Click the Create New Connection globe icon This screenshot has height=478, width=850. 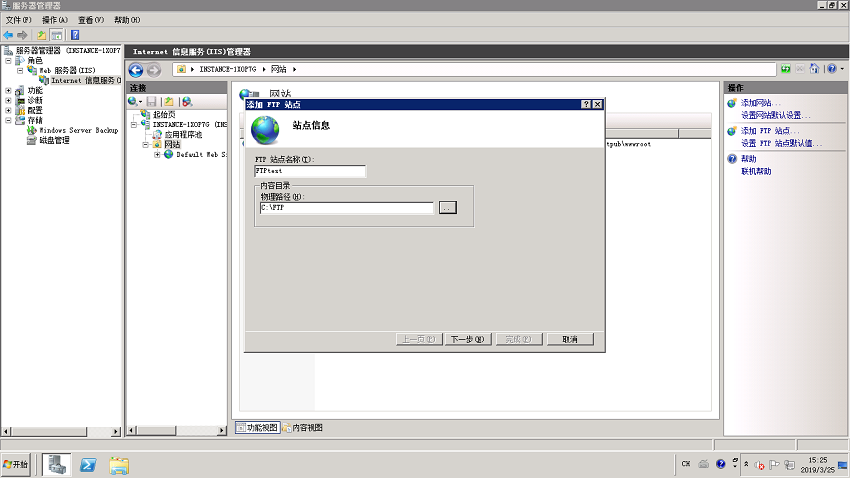(132, 101)
